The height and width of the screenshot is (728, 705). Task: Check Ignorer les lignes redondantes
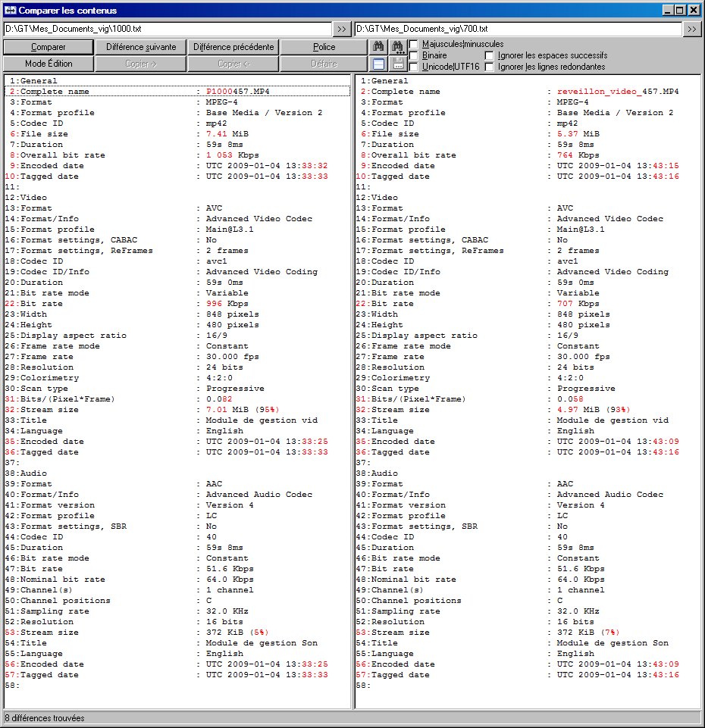tap(489, 67)
